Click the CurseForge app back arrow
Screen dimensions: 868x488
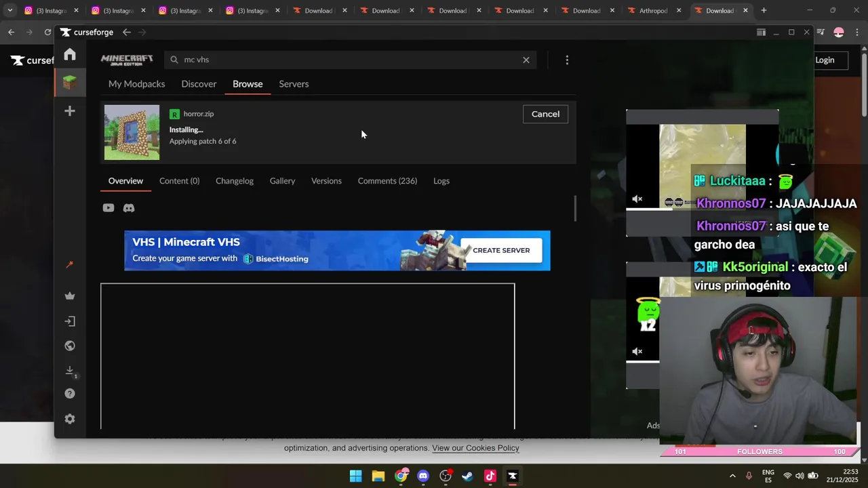[127, 32]
